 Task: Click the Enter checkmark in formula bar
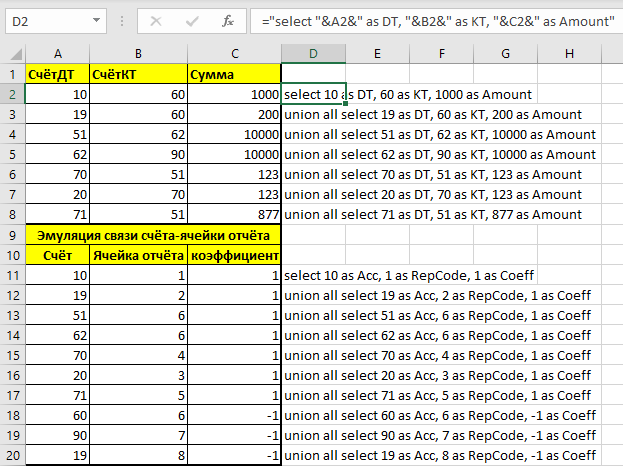point(191,20)
